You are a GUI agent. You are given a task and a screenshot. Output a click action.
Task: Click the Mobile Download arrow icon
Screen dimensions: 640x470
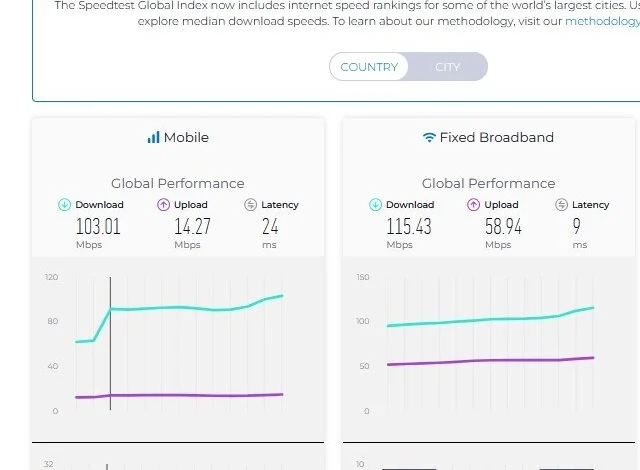(65, 205)
